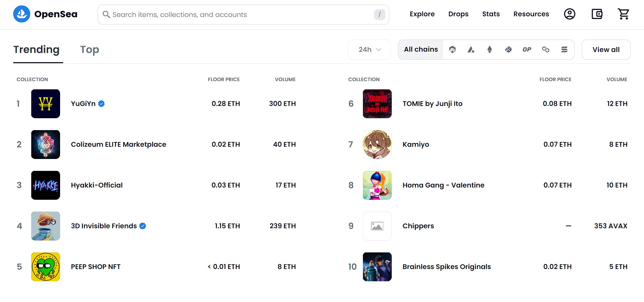Open the Stats menu
644x302 pixels.
pyautogui.click(x=491, y=14)
